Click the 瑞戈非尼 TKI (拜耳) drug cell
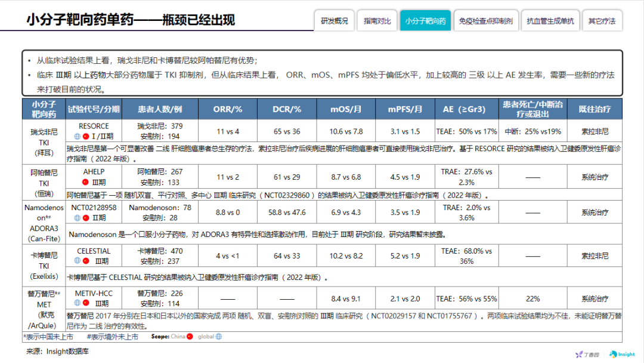This screenshot has width=644, height=363. [x=44, y=142]
